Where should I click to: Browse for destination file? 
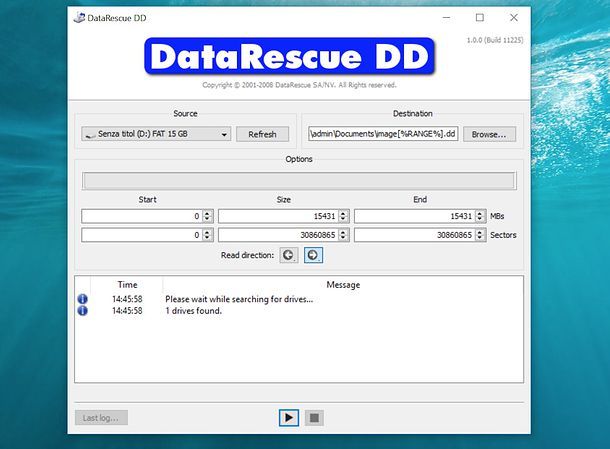pos(489,134)
